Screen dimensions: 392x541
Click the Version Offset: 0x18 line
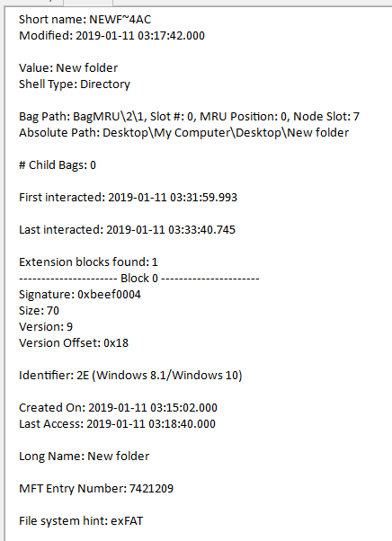click(74, 343)
